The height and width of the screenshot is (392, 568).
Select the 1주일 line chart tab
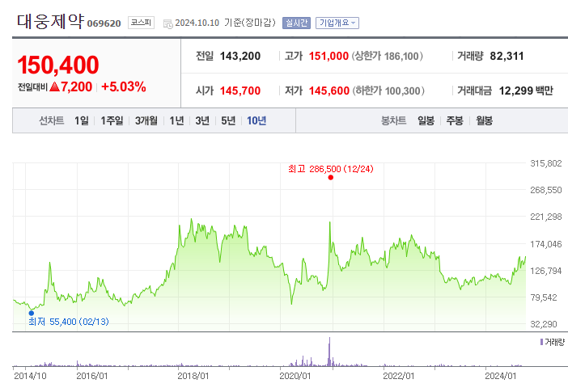coord(112,120)
